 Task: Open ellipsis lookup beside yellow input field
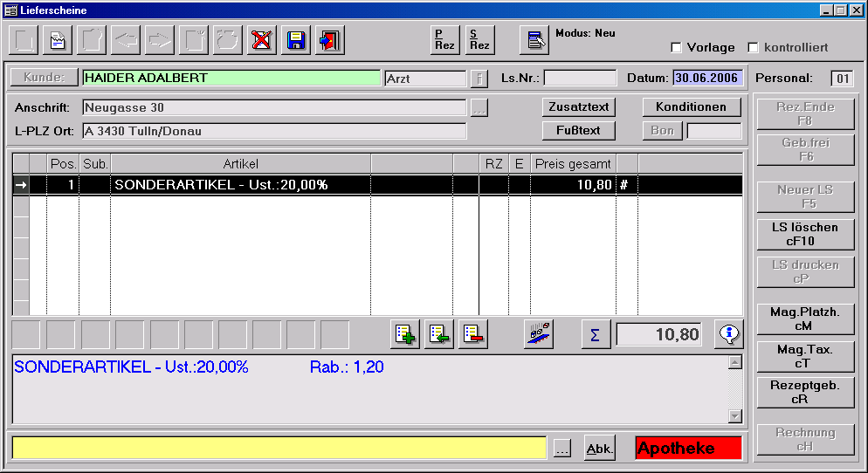(562, 448)
